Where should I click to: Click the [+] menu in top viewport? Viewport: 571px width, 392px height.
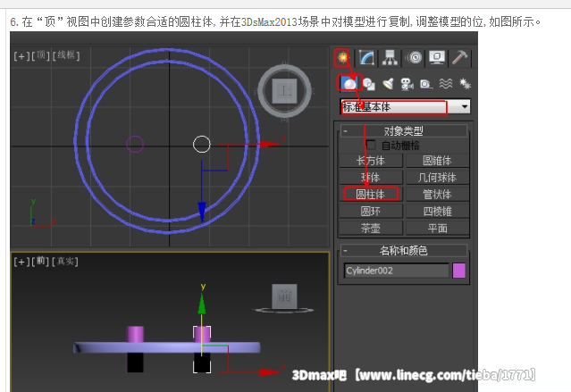(21, 56)
